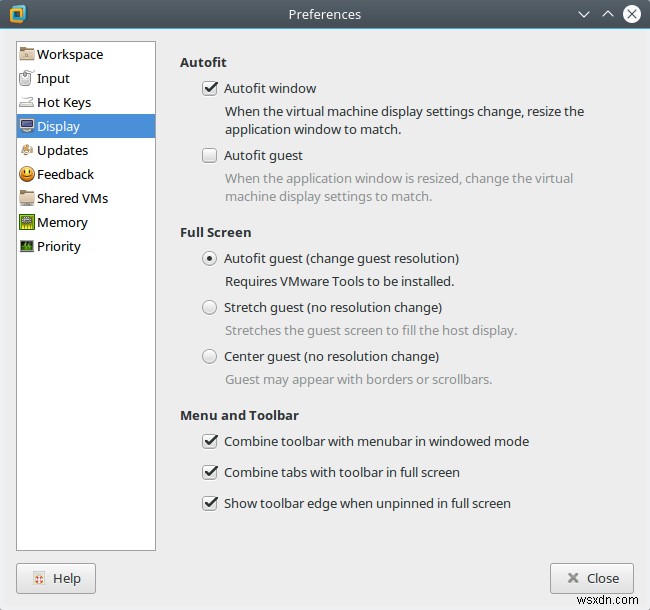
Task: Toggle Show toolbar edge when unpinned
Action: 210,503
